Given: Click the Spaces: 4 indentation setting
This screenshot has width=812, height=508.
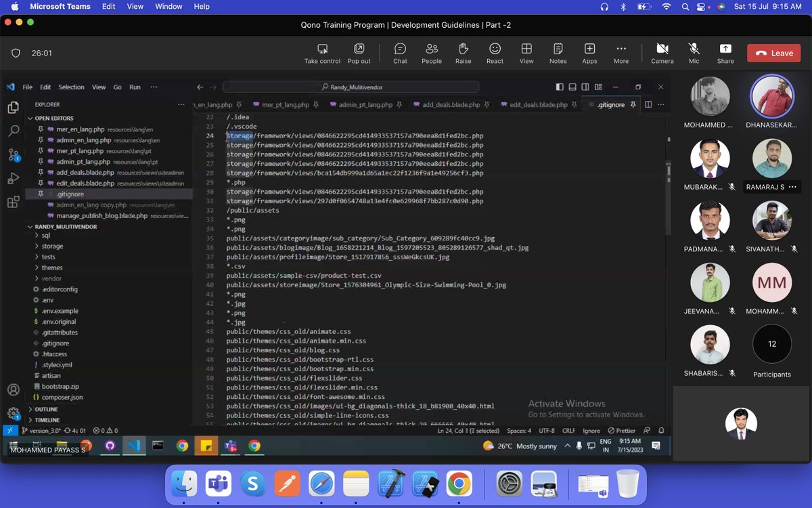Looking at the screenshot, I should click(519, 431).
